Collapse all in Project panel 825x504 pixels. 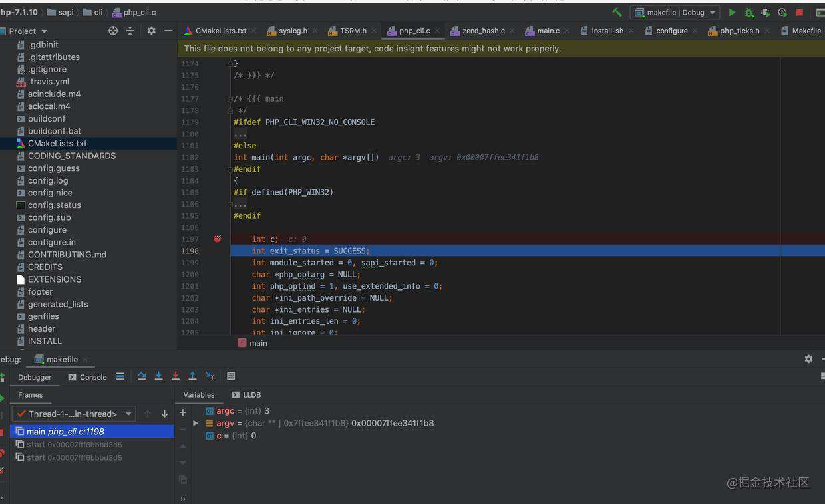130,31
